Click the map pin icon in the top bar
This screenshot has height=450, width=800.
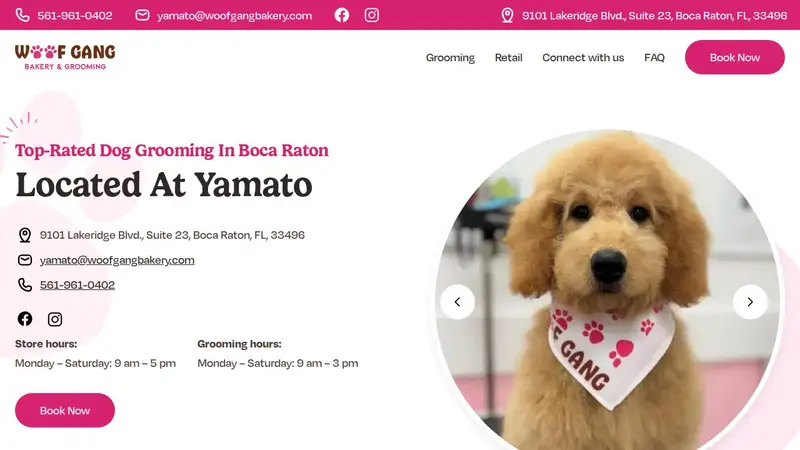click(507, 15)
